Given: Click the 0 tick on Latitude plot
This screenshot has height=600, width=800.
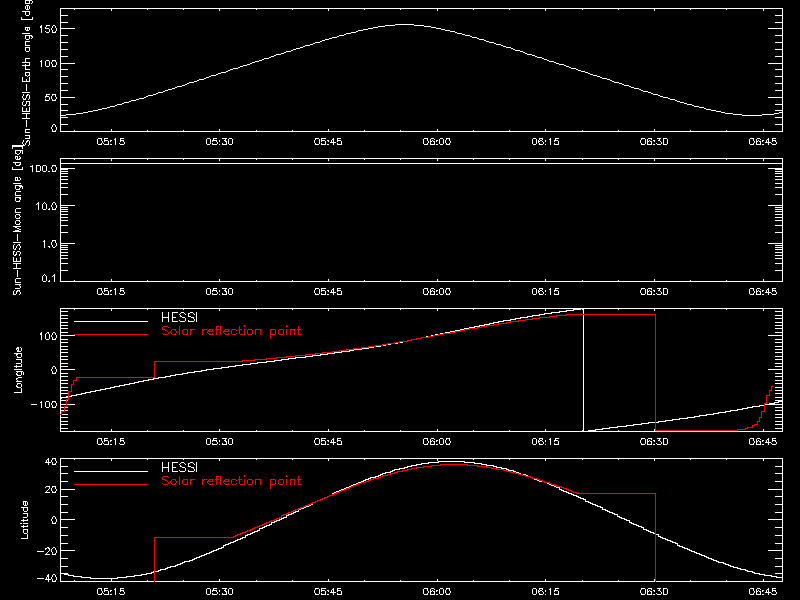Looking at the screenshot, I should [x=54, y=520].
